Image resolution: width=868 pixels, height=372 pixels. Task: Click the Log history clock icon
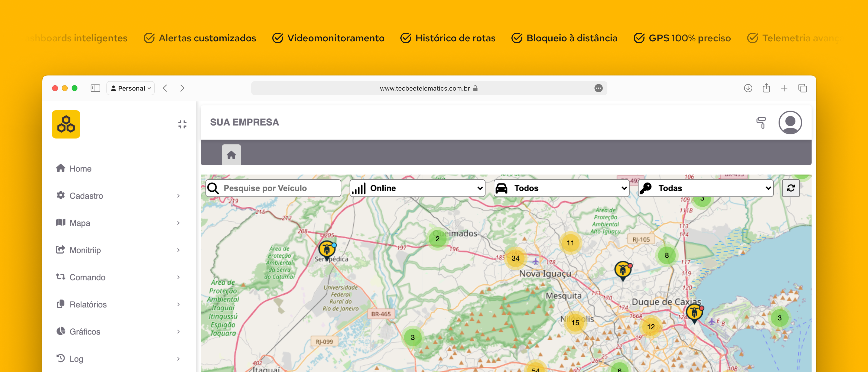coord(61,358)
